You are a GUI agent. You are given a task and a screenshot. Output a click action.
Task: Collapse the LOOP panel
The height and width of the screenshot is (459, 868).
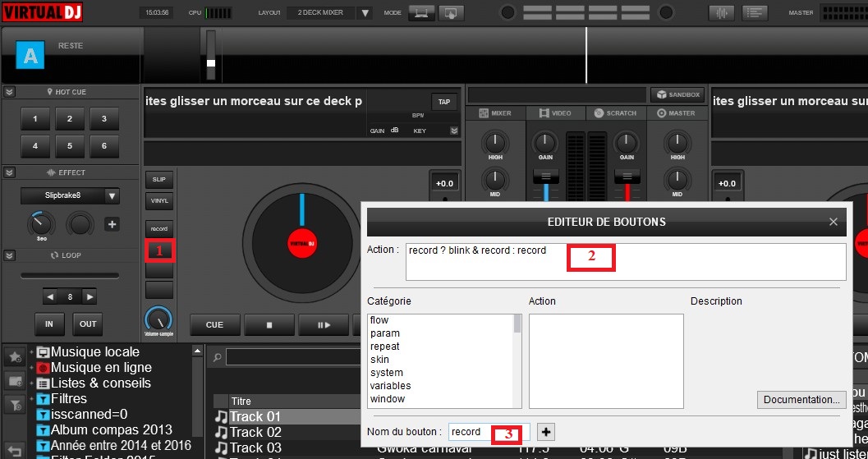coord(9,255)
